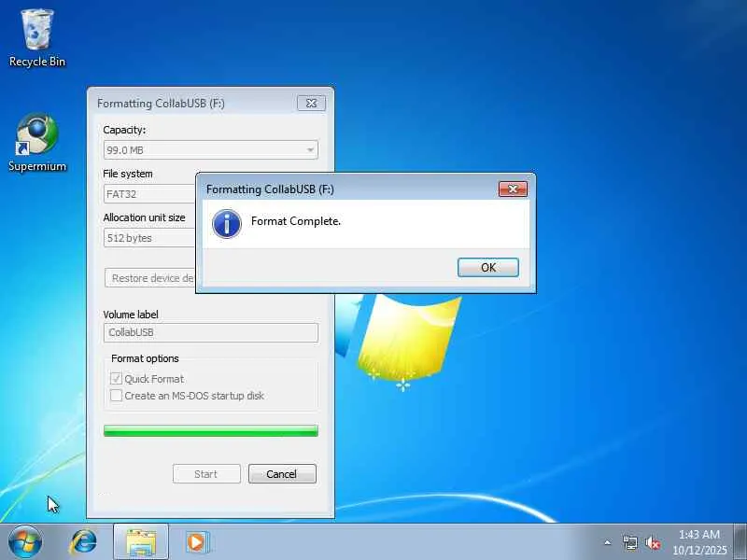Launch Internet Explorer from the taskbar
The width and height of the screenshot is (747, 560).
[x=84, y=542]
